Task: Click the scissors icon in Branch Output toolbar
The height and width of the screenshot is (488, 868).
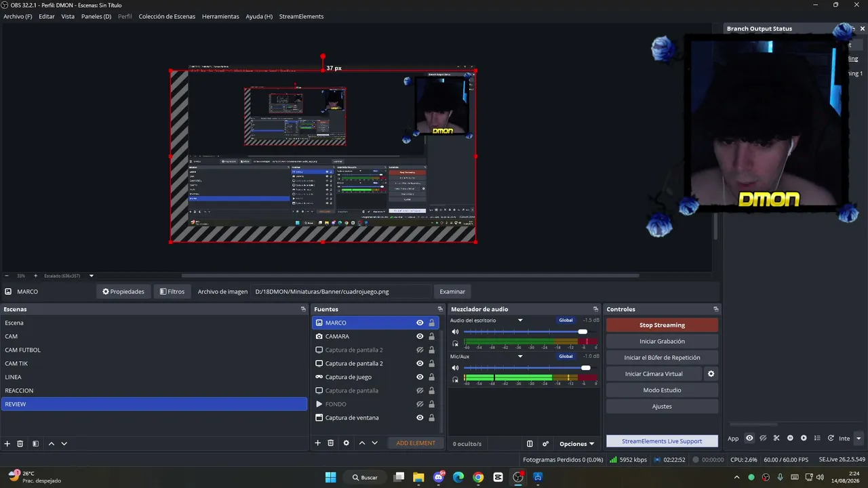Action: [776, 438]
